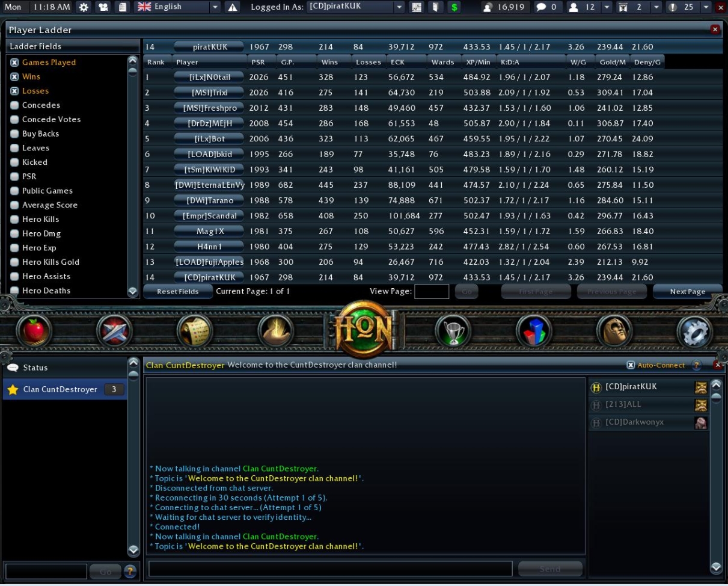Image resolution: width=728 pixels, height=586 pixels.
Task: Click the channel list scrollbar
Action: click(x=133, y=457)
